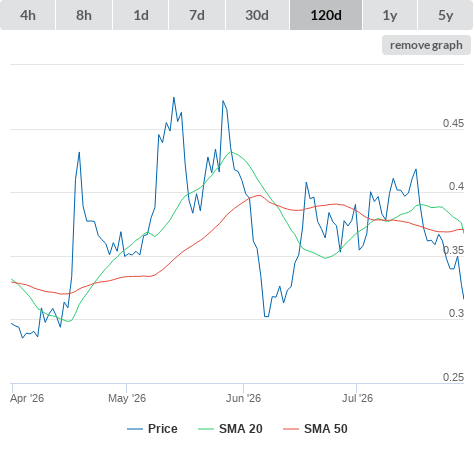474x455 pixels.
Task: Click the blue Price legend line marker
Action: tap(135, 429)
